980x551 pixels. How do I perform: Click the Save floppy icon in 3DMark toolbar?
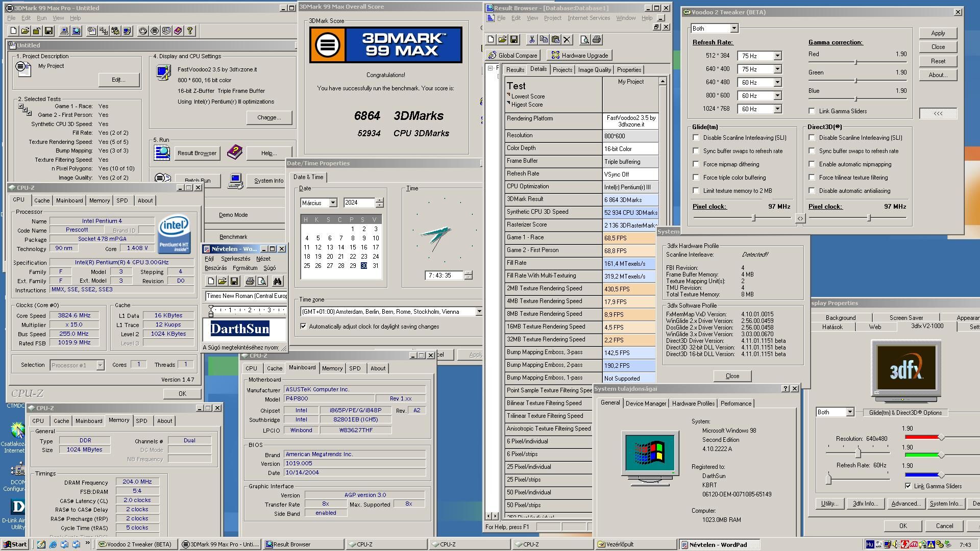click(x=48, y=31)
